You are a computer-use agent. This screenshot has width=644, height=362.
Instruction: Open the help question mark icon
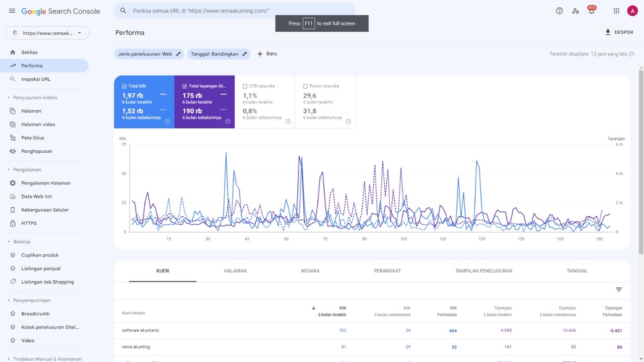click(559, 11)
